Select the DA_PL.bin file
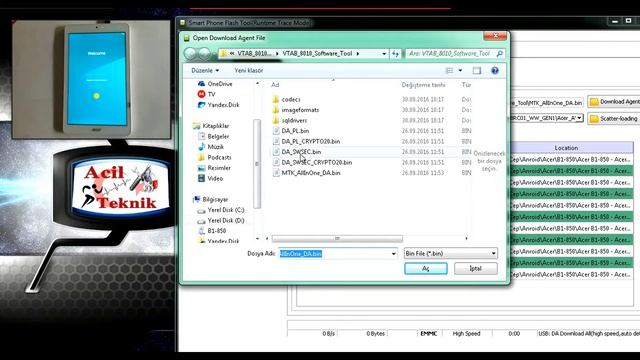The width and height of the screenshot is (640, 360). point(295,131)
